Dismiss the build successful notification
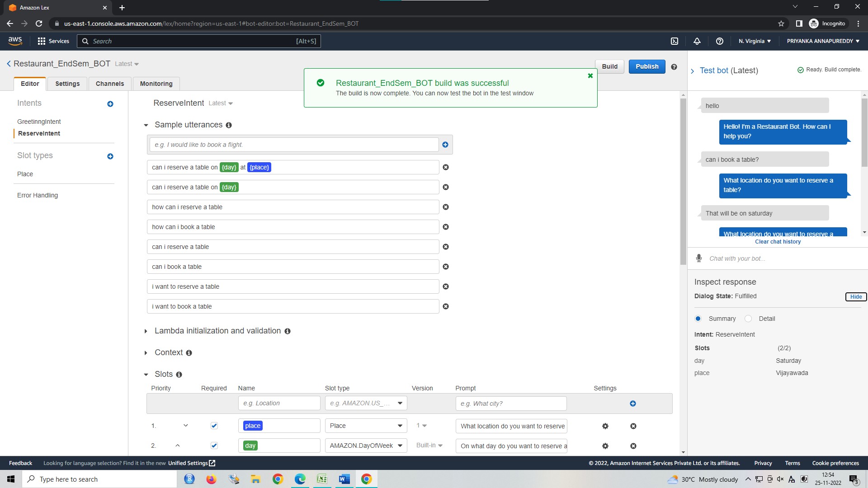The width and height of the screenshot is (868, 488). 590,76
